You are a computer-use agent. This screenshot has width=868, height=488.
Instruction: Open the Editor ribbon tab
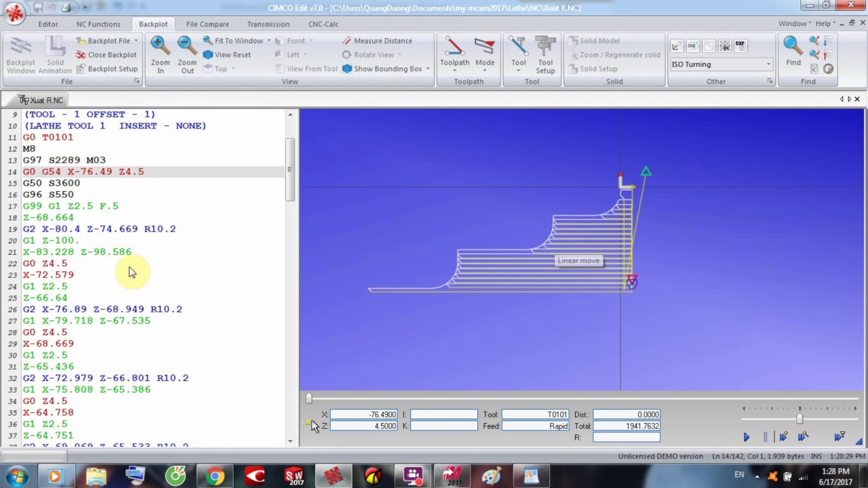[x=48, y=24]
